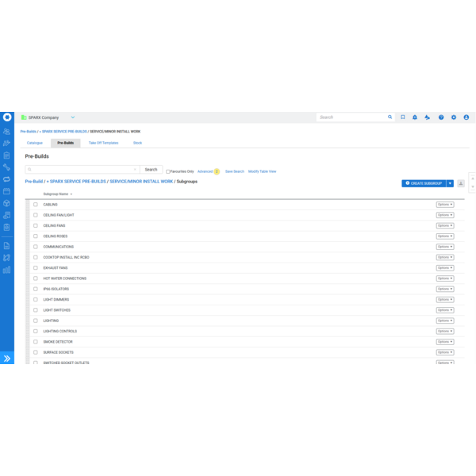This screenshot has height=476, width=476.
Task: Tick the CABLING row checkbox
Action: 36,205
